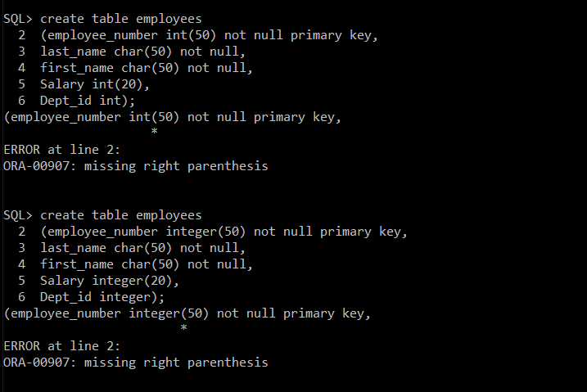Click the second SQL> prompt
This screenshot has height=392, width=587.
18,215
